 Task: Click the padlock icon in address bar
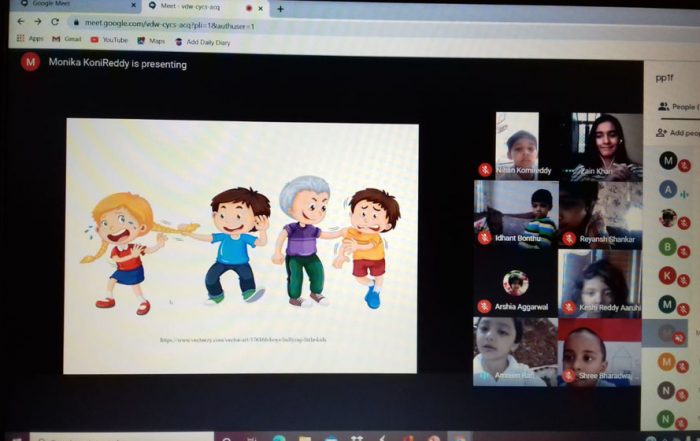[76, 22]
